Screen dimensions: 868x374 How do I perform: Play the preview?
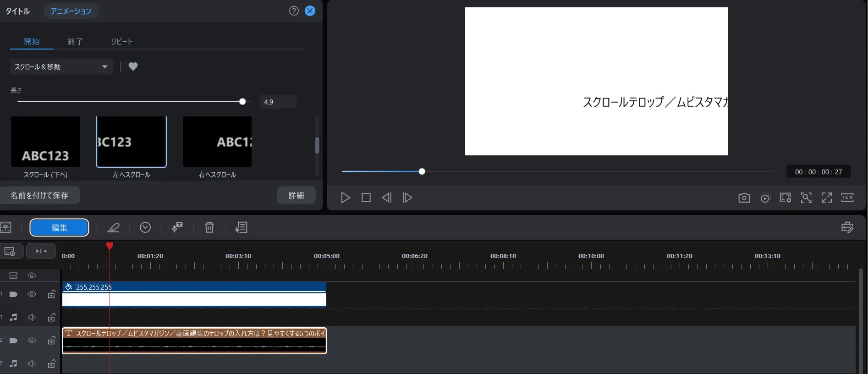click(x=346, y=198)
